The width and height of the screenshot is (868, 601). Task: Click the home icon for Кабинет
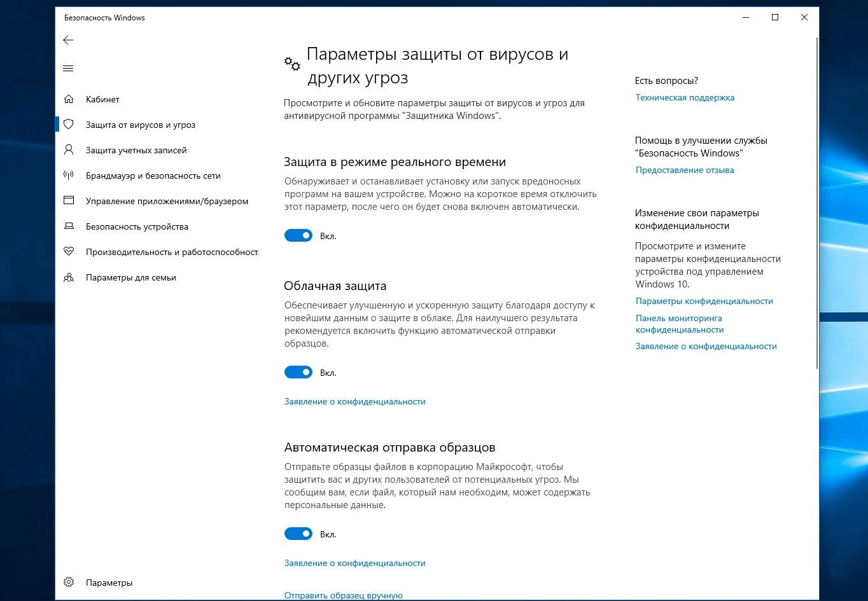(69, 99)
